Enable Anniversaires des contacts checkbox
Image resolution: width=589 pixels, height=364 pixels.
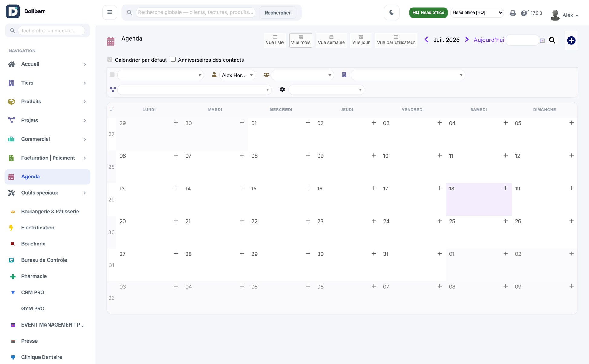click(173, 59)
